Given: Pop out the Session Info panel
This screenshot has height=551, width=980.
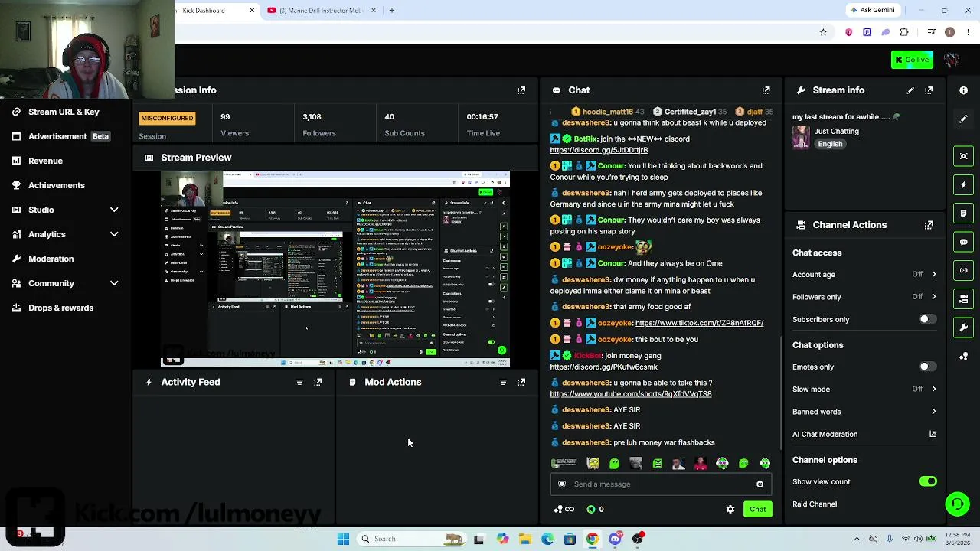Looking at the screenshot, I should pyautogui.click(x=521, y=90).
